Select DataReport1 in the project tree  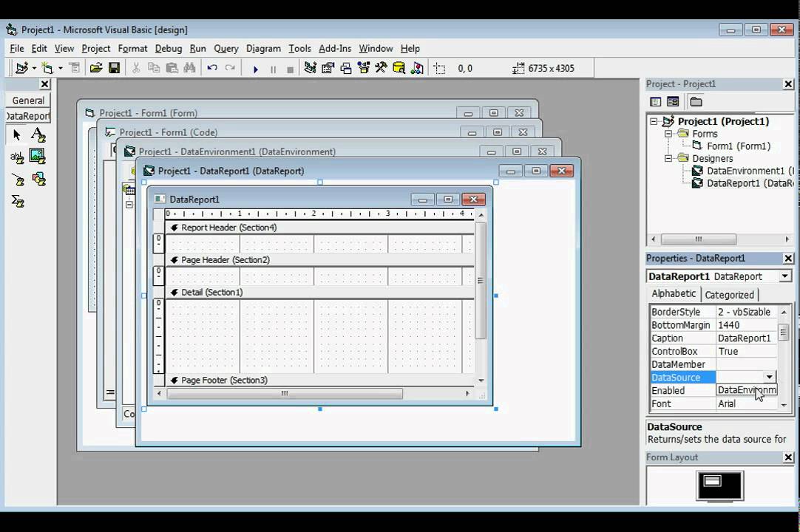click(750, 183)
